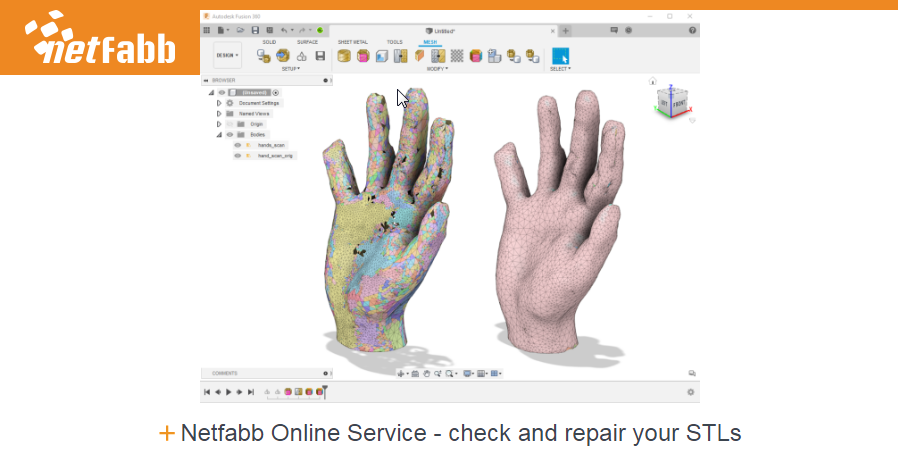Select the checkered remesh pattern tool
This screenshot has height=460, width=898.
(457, 56)
